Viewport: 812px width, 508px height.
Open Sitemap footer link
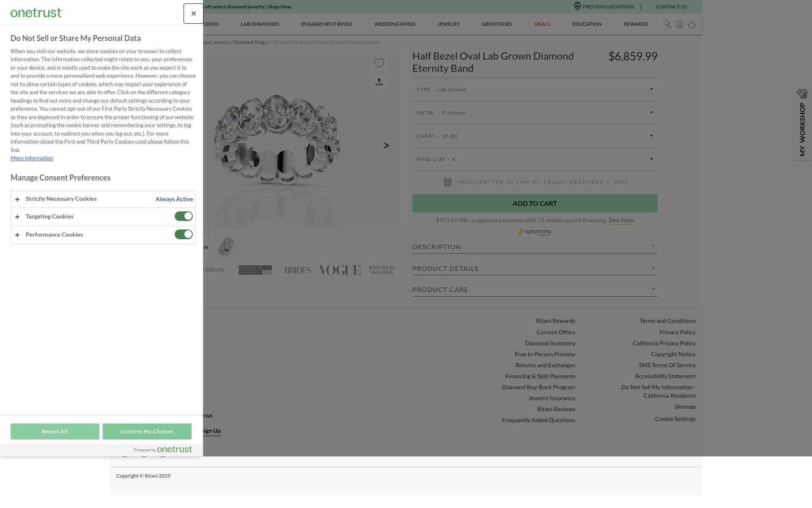(685, 407)
